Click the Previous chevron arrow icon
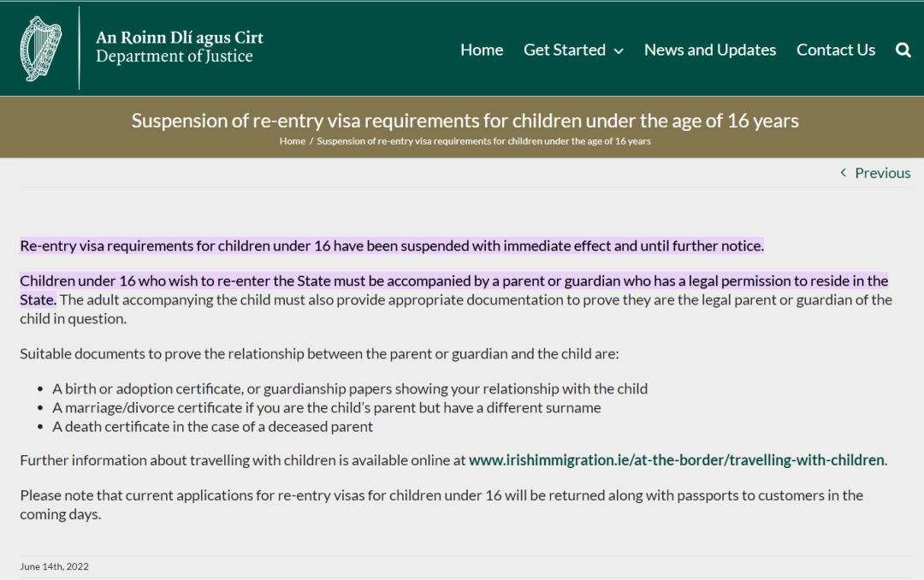924x580 pixels. (x=843, y=173)
